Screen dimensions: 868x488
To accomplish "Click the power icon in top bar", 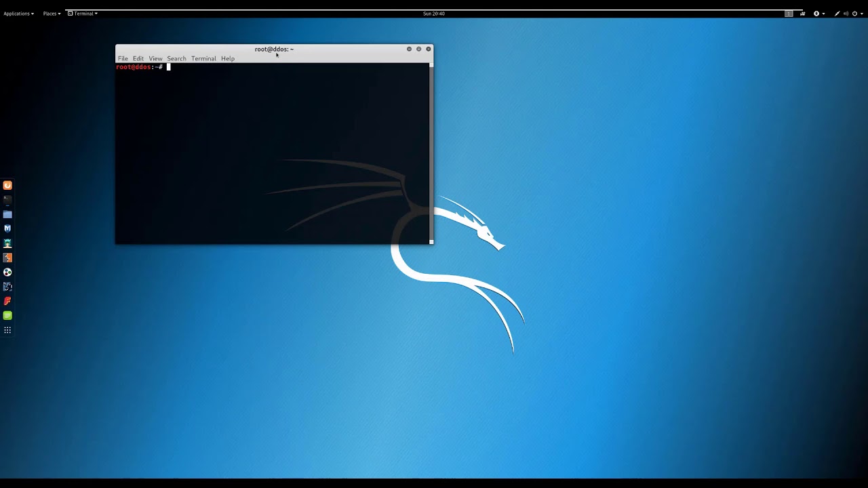I will click(x=854, y=14).
